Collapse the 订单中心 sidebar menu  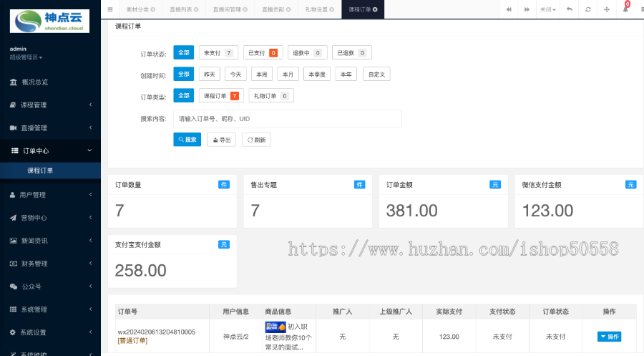[x=50, y=151]
